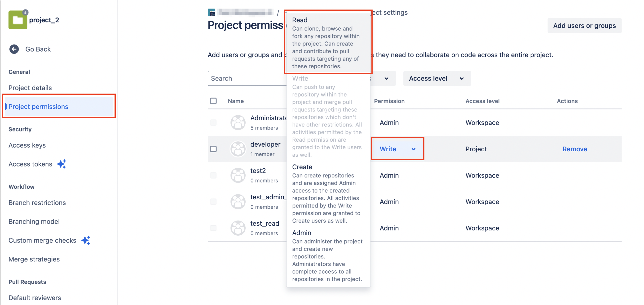The image size is (644, 305).
Task: Click the developer group avatar icon
Action: pos(238,149)
